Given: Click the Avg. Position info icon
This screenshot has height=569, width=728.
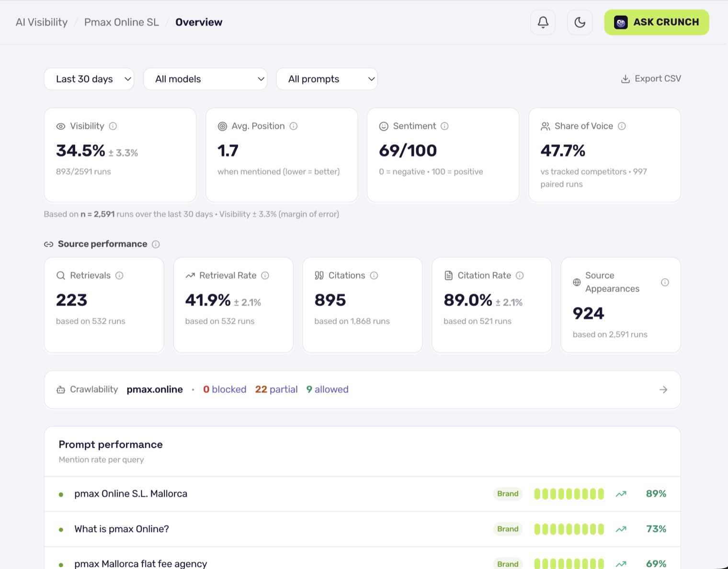Looking at the screenshot, I should coord(294,126).
